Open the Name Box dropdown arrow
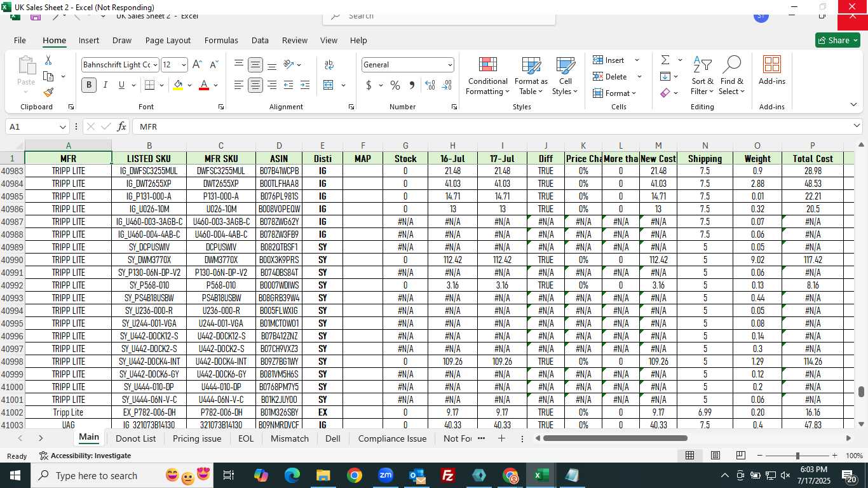The image size is (868, 488). pos(62,126)
